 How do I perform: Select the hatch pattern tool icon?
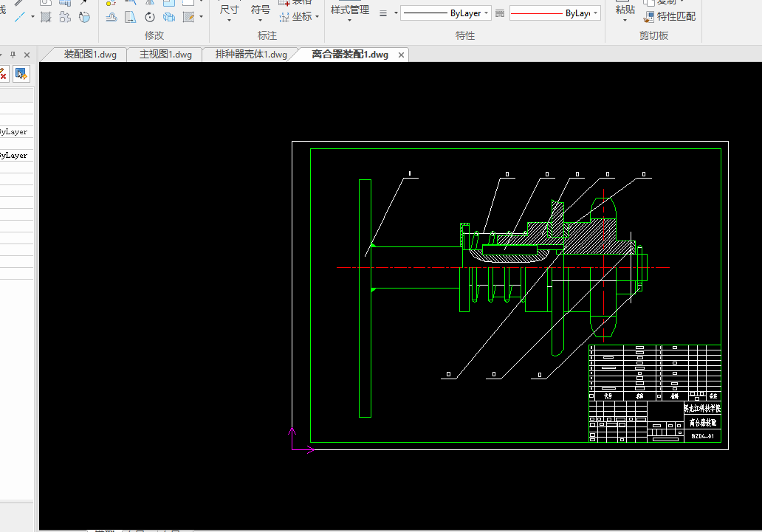[x=46, y=17]
